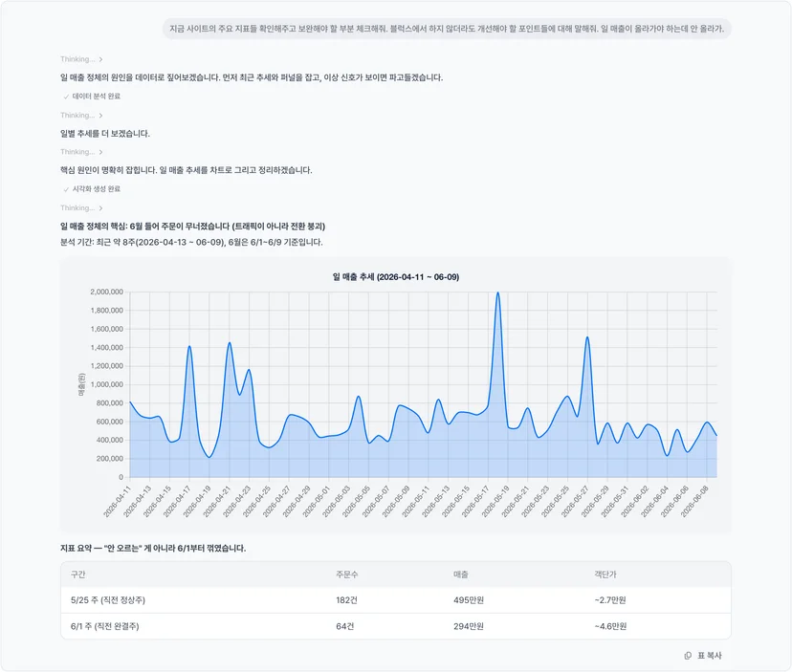
Task: Select the '5/25 주 (직전 정상주)' row label
Action: click(x=108, y=600)
